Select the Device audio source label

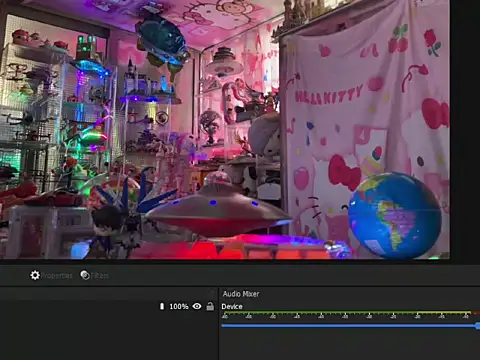pos(232,307)
